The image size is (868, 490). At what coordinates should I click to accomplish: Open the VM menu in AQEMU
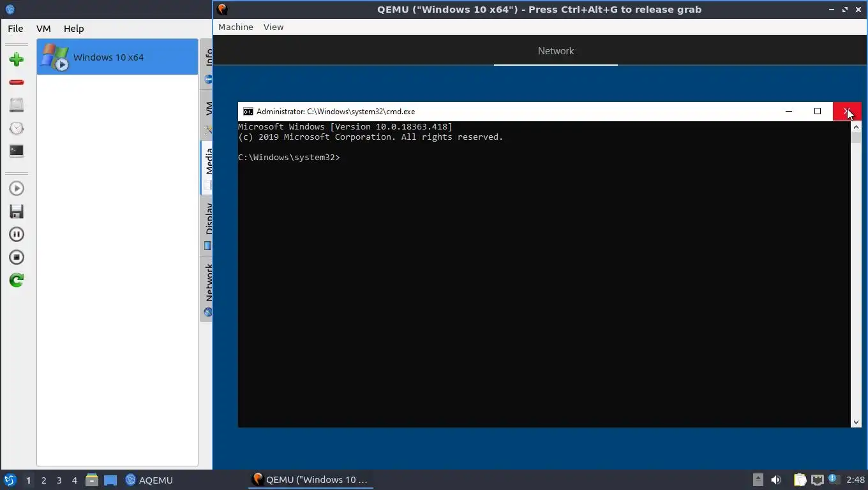click(x=43, y=29)
